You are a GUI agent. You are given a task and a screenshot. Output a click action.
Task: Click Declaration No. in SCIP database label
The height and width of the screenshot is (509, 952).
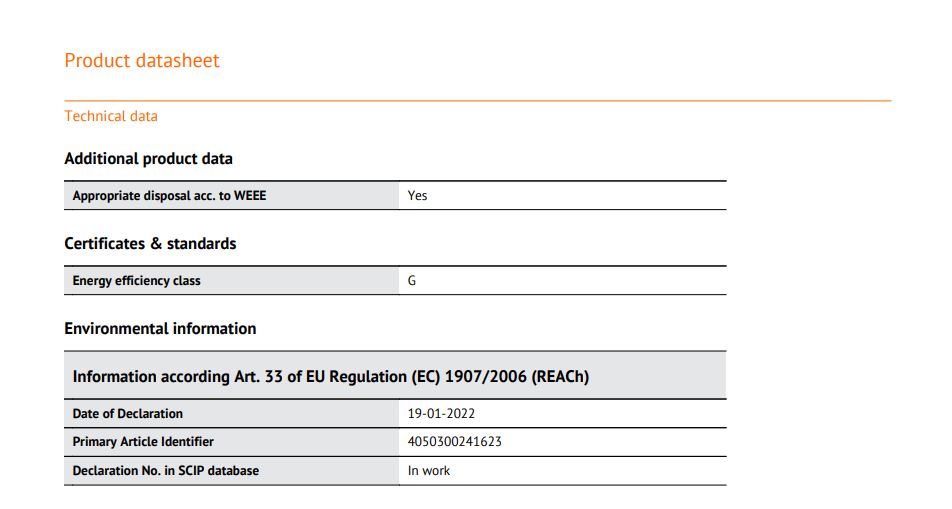point(166,471)
